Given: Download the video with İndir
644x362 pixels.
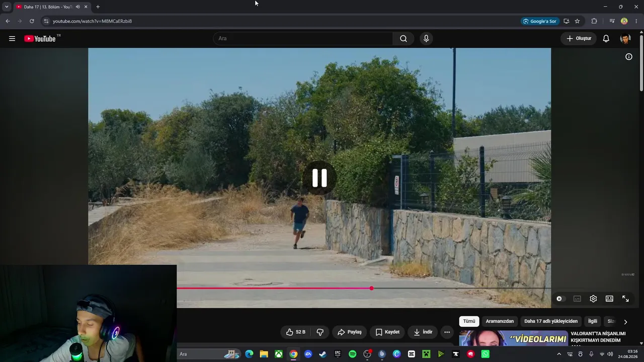Looking at the screenshot, I should [423, 332].
